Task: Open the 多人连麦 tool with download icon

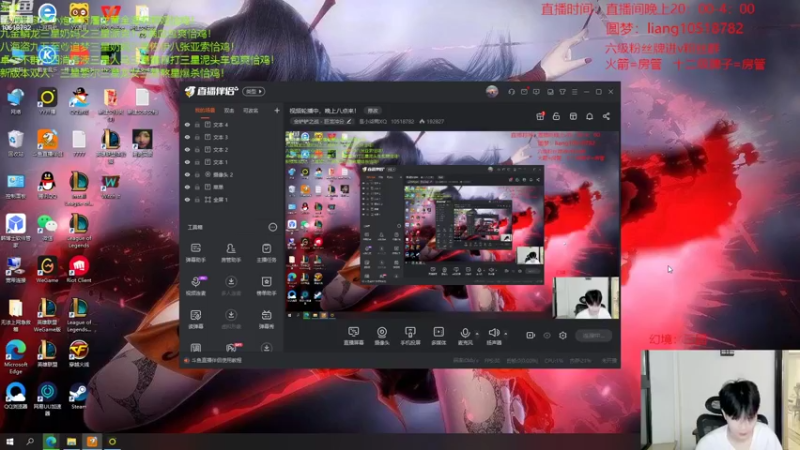Action: [x=231, y=286]
